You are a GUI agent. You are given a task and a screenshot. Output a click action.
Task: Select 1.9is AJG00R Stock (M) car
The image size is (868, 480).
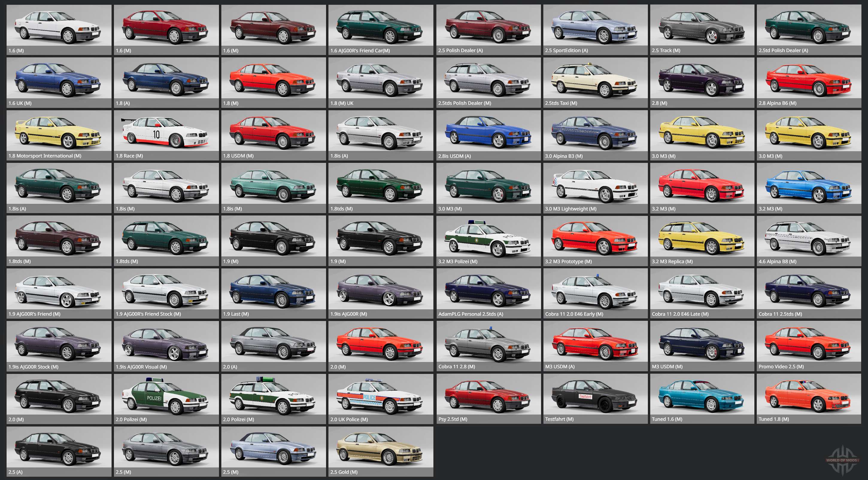click(59, 346)
